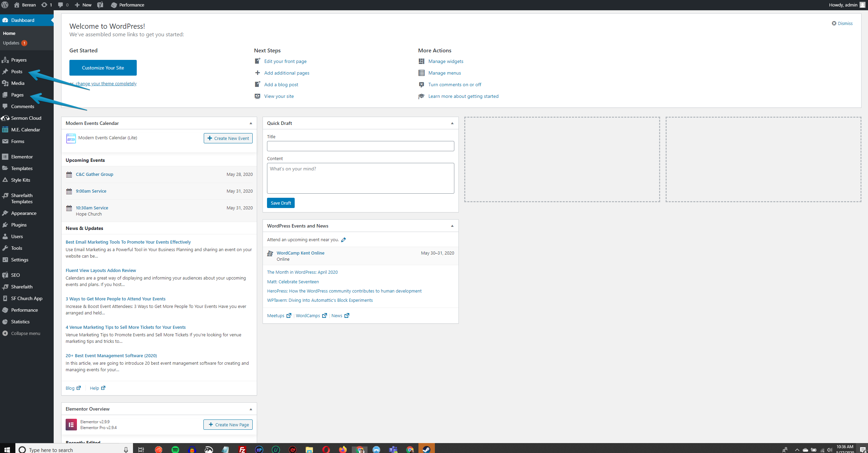Open Steam from the taskbar
The image size is (868, 453).
pyautogui.click(x=426, y=449)
